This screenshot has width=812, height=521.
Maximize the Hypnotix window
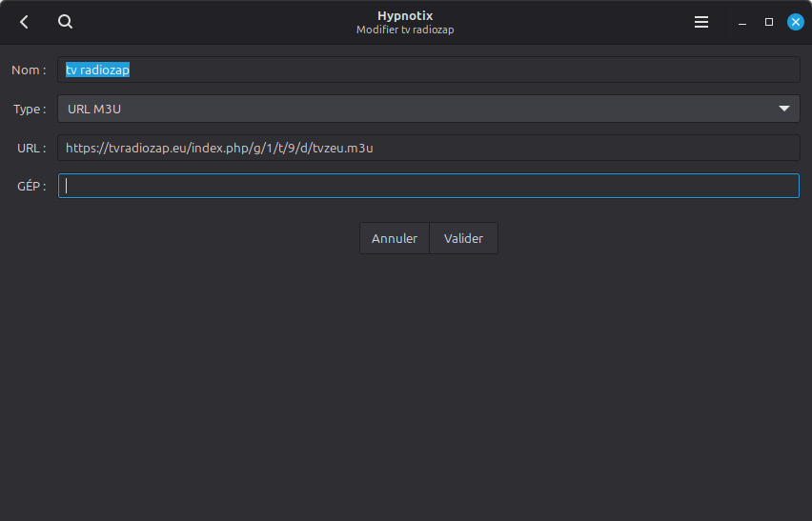[769, 22]
